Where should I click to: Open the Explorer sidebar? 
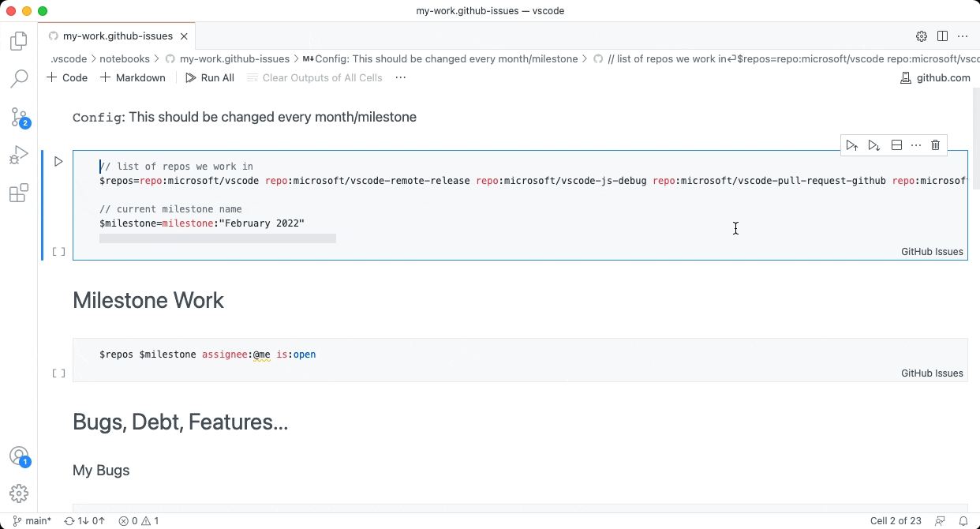pyautogui.click(x=19, y=41)
